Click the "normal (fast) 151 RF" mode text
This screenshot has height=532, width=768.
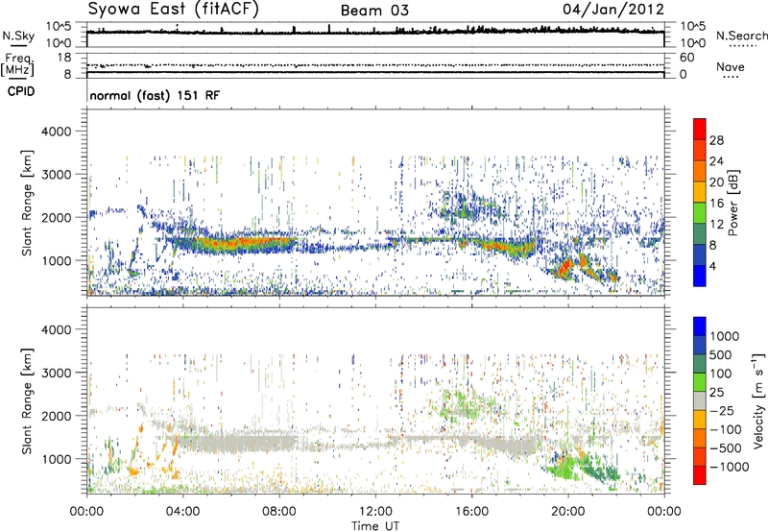coord(155,95)
